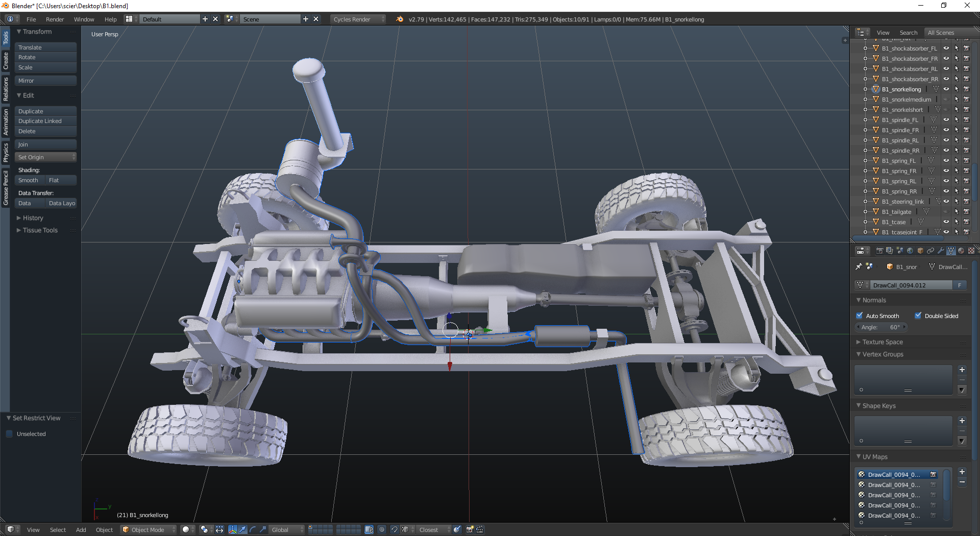
Task: Expand the History panel
Action: tap(33, 218)
